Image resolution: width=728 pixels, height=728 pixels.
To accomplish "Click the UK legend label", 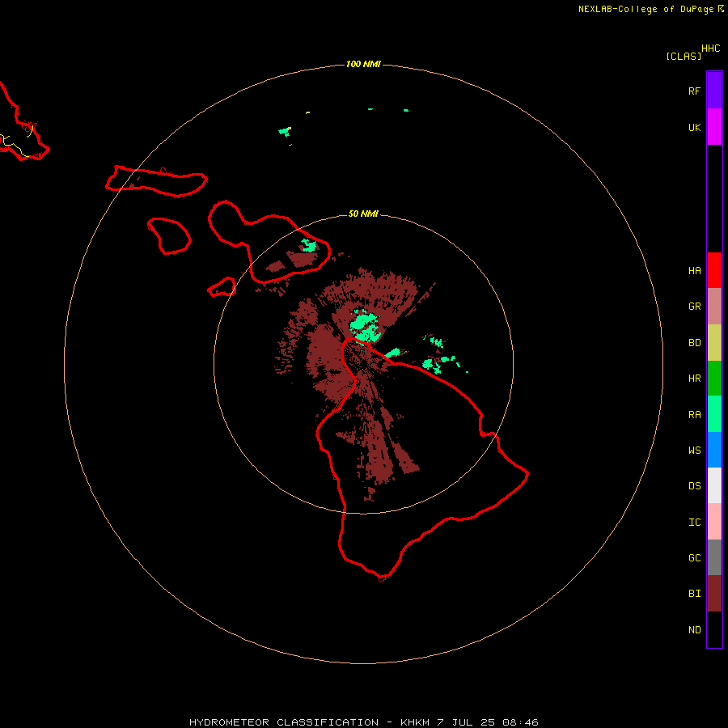I will coord(694,128).
